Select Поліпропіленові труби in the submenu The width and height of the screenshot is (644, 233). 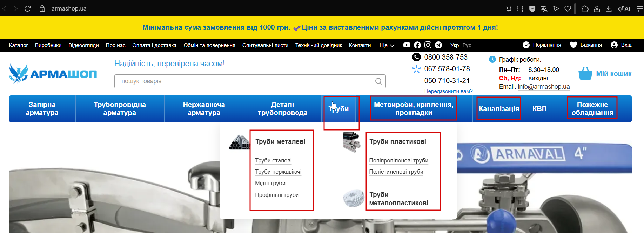tap(398, 160)
